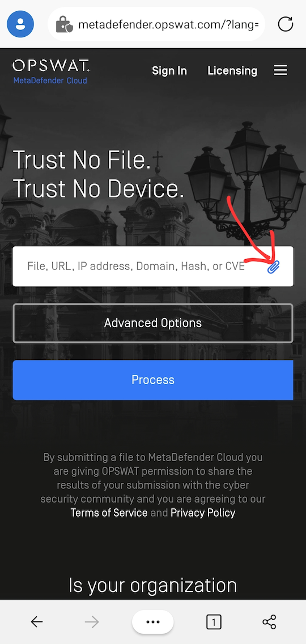Reload the page with refresh icon

(286, 24)
